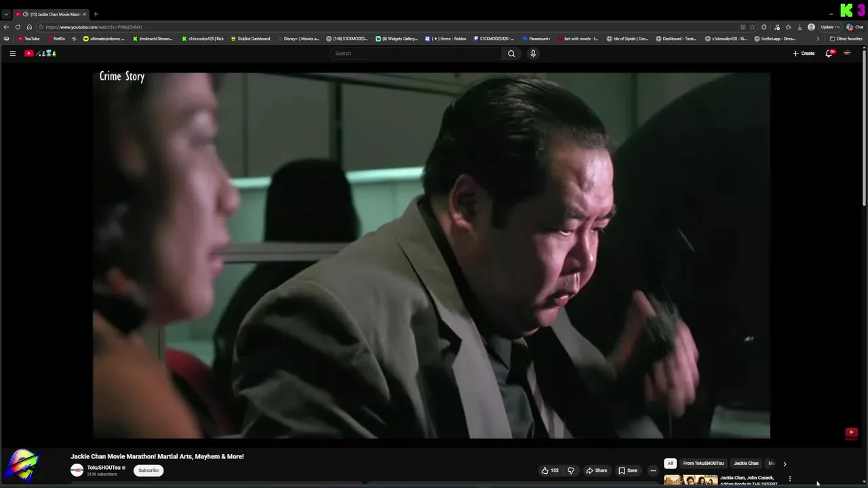Open the browser profile icon
The image size is (868, 488).
(x=811, y=27)
